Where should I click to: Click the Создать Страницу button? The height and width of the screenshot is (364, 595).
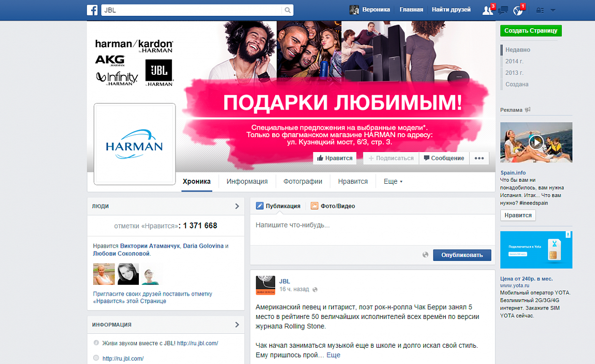point(531,31)
